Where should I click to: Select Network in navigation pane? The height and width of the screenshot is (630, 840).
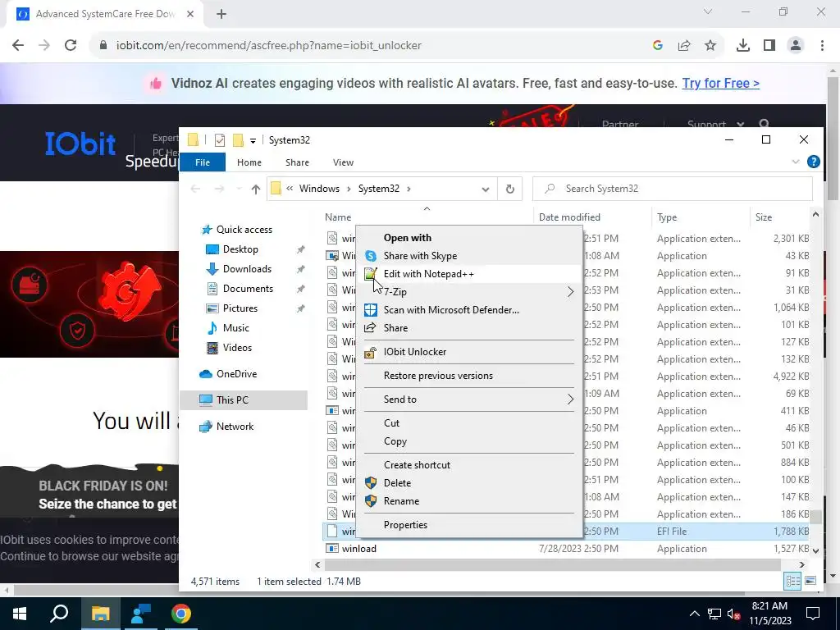click(235, 427)
